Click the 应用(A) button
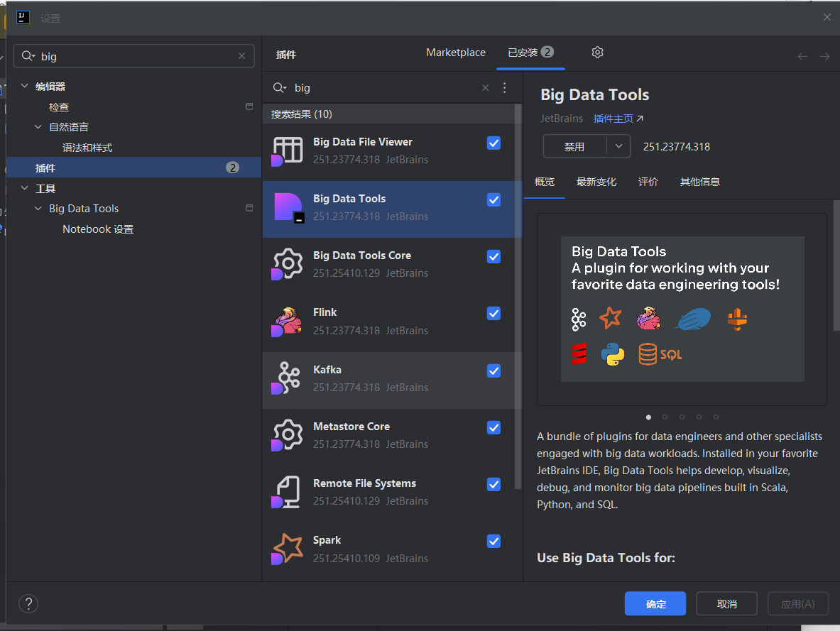 pyautogui.click(x=797, y=604)
